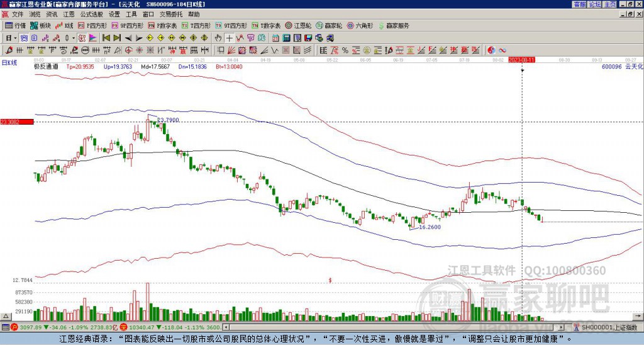The height and width of the screenshot is (345, 644).
Task: Click the 日K线 chart label
Action: pyautogui.click(x=9, y=63)
